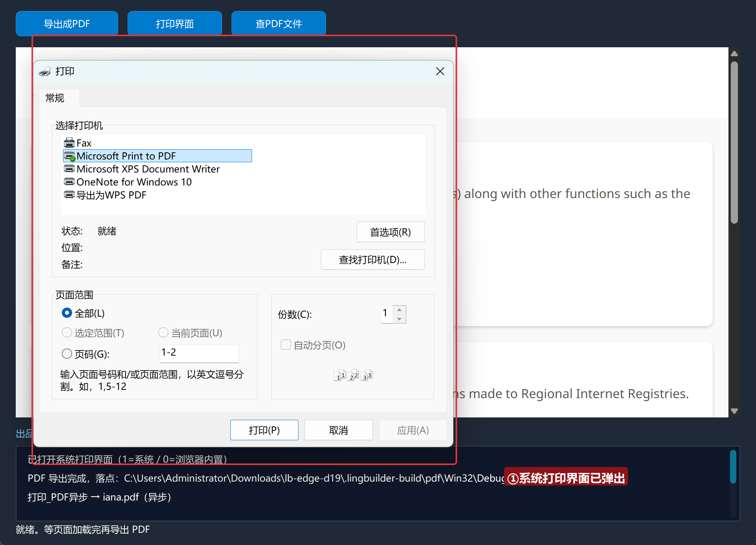The image size is (756, 545).
Task: Increase copies with the up arrow
Action: coord(399,310)
